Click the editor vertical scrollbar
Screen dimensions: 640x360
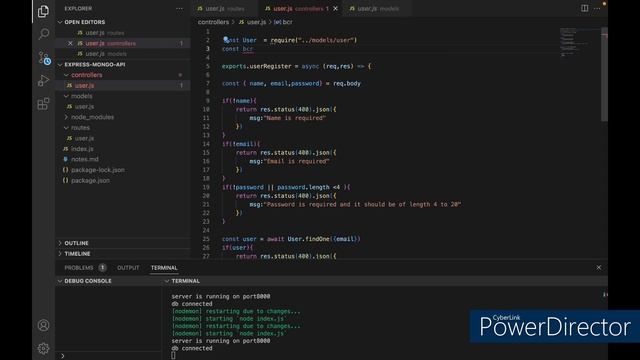coord(604,74)
